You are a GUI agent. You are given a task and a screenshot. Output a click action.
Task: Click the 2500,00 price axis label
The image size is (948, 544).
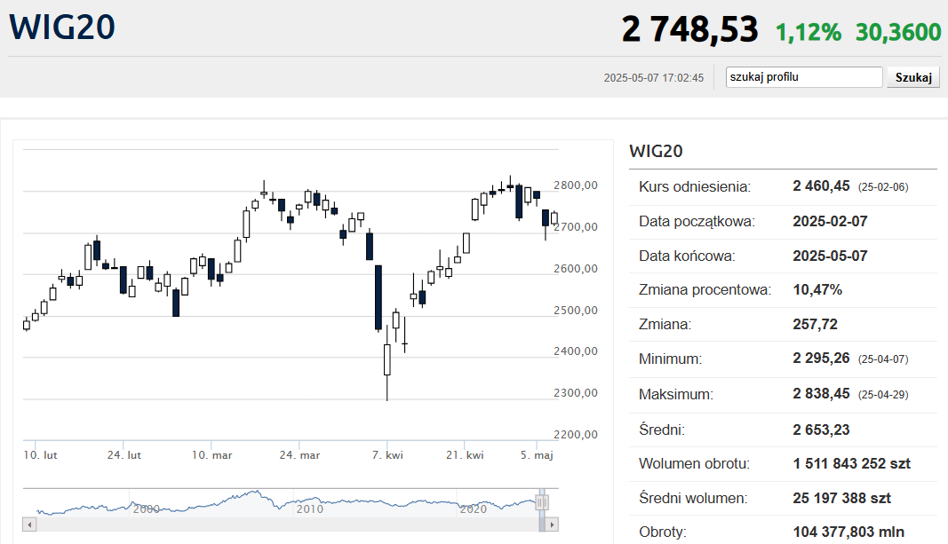576,310
